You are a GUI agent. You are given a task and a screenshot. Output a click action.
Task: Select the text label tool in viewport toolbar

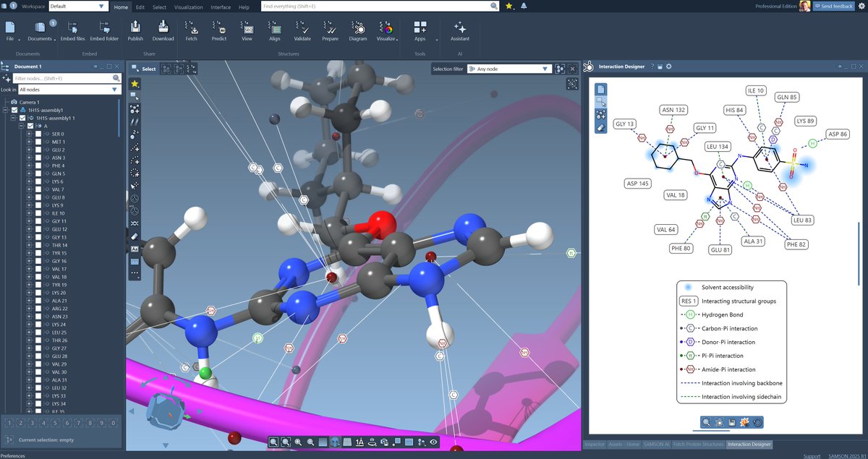pyautogui.click(x=135, y=249)
